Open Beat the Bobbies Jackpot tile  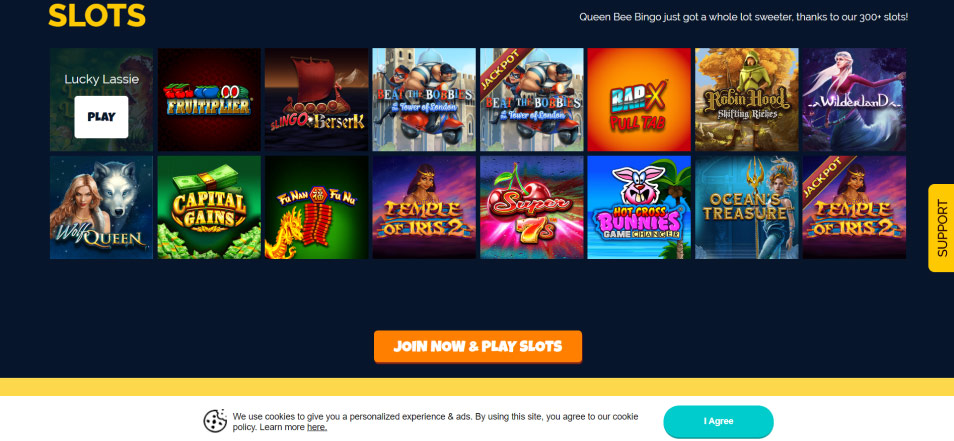(532, 100)
